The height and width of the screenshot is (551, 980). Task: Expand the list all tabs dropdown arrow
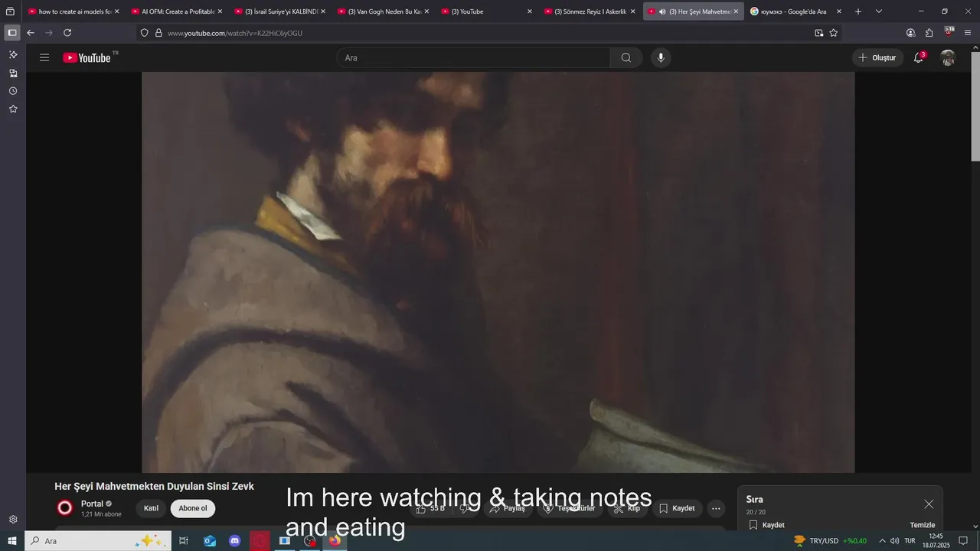point(878,11)
